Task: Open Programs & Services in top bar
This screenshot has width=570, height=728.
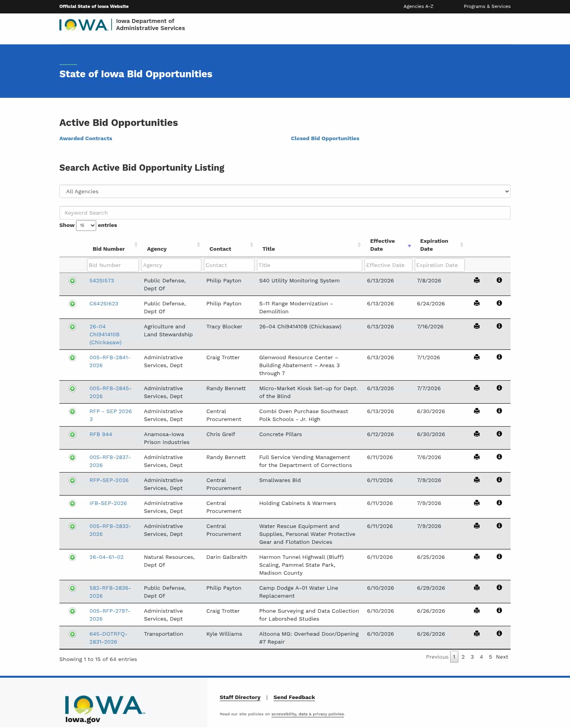Action: click(487, 6)
